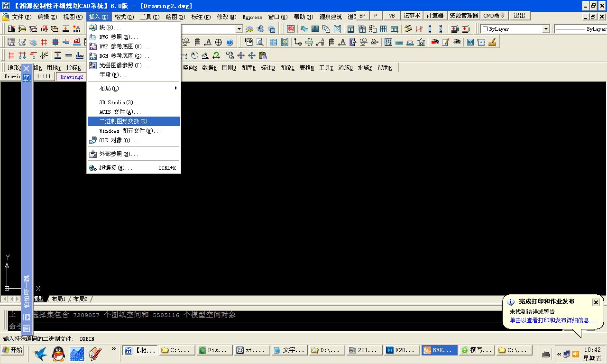Open the ByLayer color dropdown
607x364 pixels.
[x=546, y=29]
